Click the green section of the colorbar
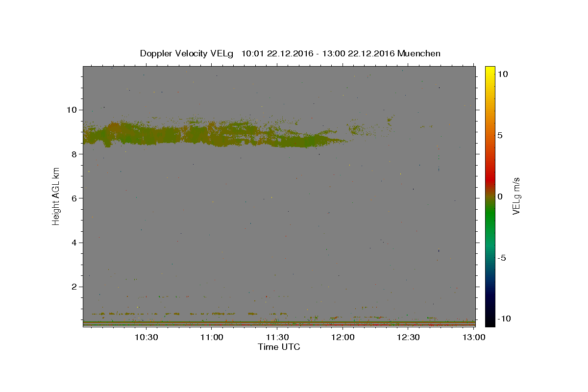The width and height of the screenshot is (588, 392). (x=490, y=220)
